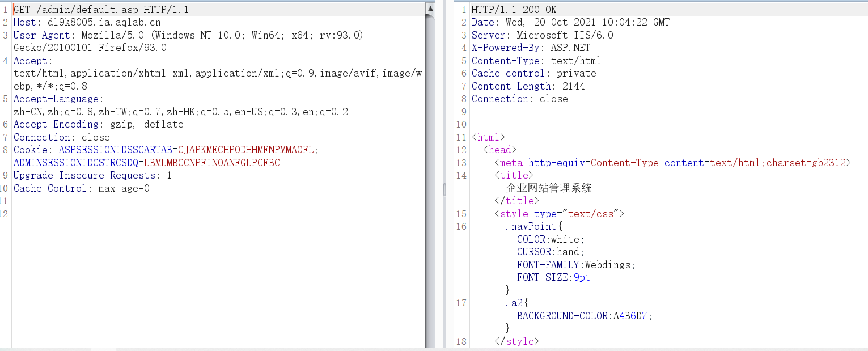This screenshot has width=868, height=351.
Task: Select the Date: Wed, 20 Oct 2021 header
Action: (x=570, y=22)
